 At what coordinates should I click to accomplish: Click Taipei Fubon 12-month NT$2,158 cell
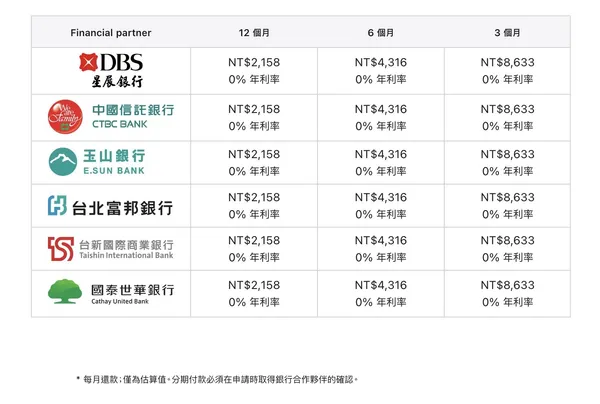[x=254, y=198]
